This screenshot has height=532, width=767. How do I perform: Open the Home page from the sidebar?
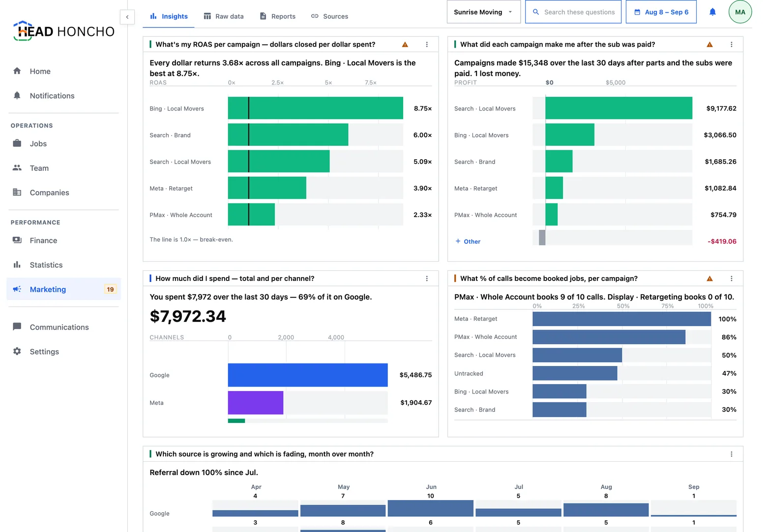[x=63, y=71]
